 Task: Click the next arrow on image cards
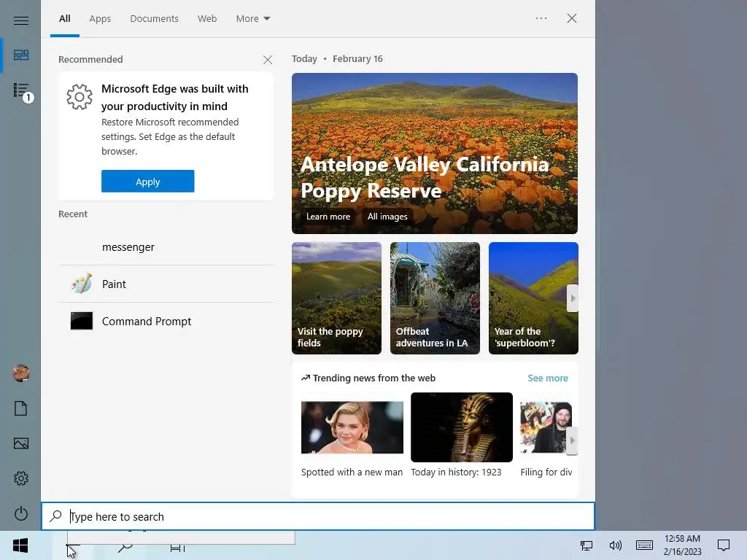[573, 298]
